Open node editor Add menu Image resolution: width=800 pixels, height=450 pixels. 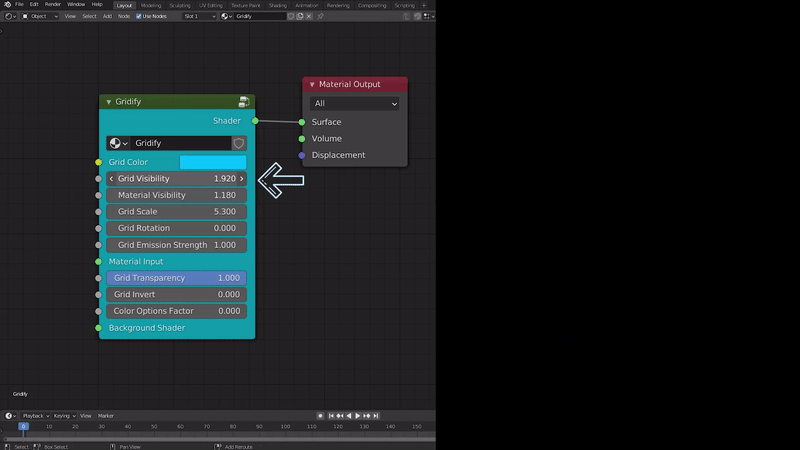coord(107,16)
